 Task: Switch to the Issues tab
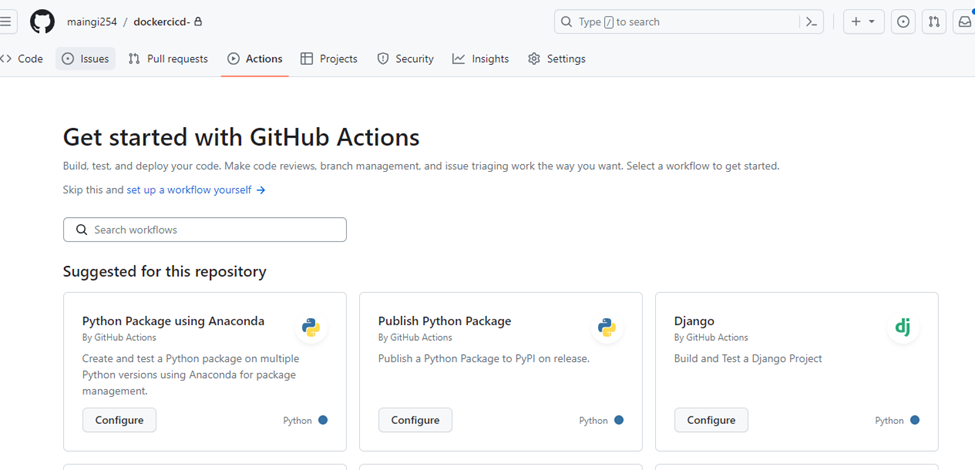(86, 59)
